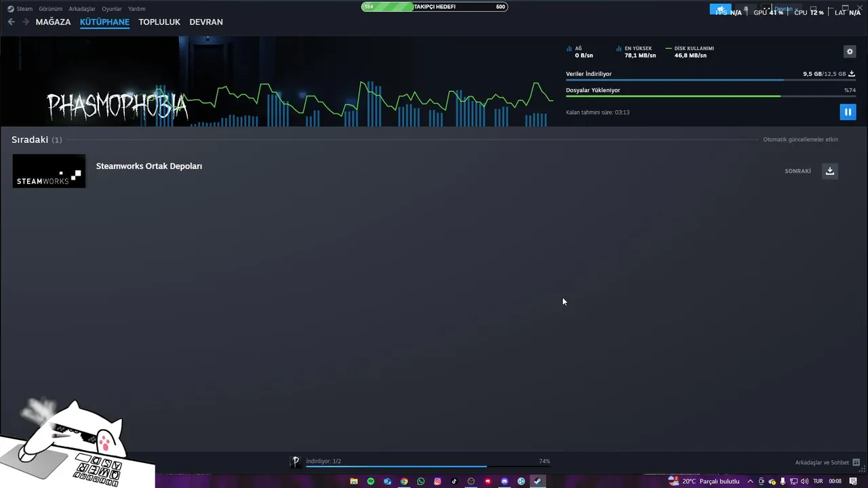
Task: Open Spotify from the taskbar
Action: pos(371,481)
